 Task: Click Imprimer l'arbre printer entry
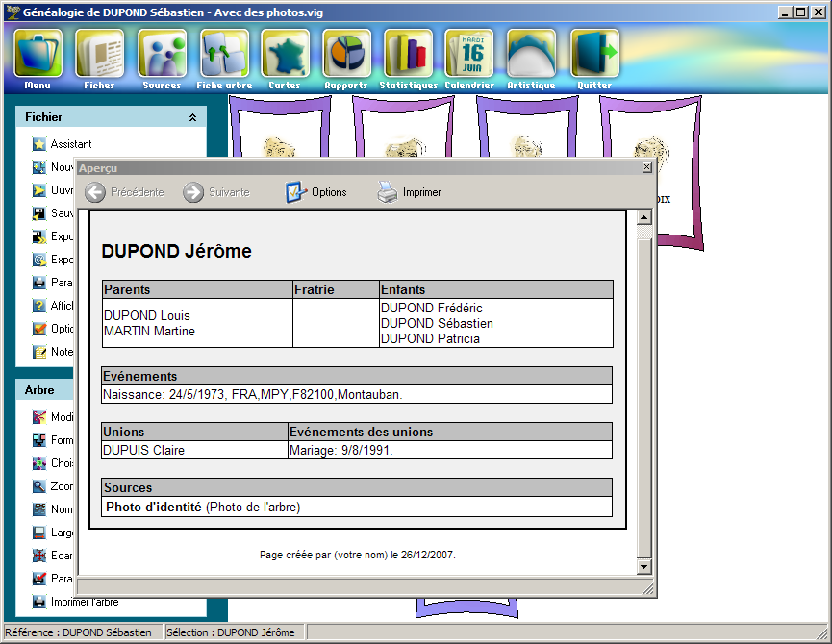(x=75, y=602)
